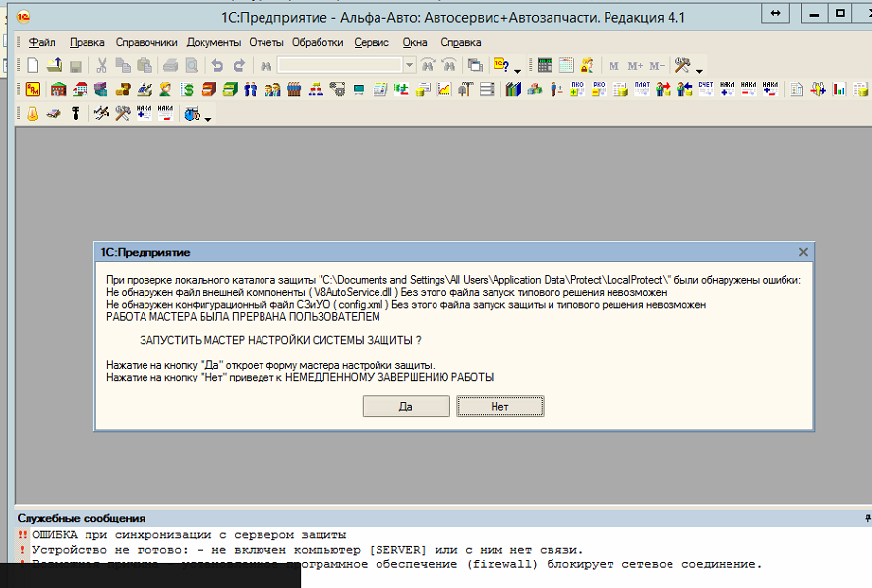Open the Сервис menu
Viewport: 872px width, 588px height.
371,42
